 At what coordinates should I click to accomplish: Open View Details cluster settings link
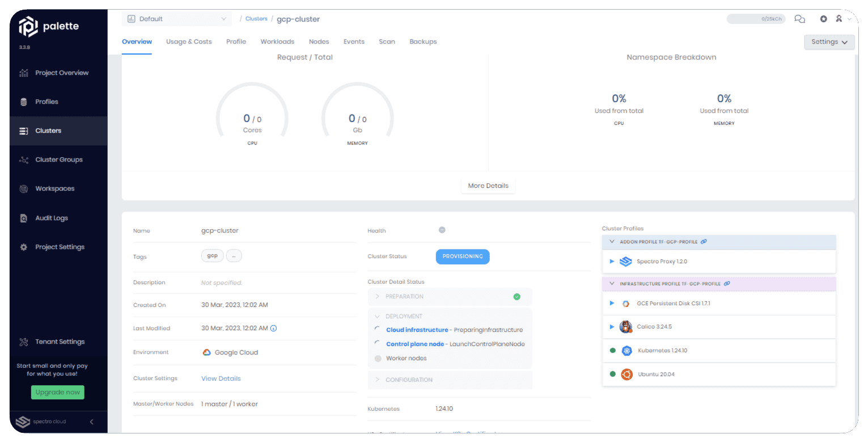pos(221,379)
